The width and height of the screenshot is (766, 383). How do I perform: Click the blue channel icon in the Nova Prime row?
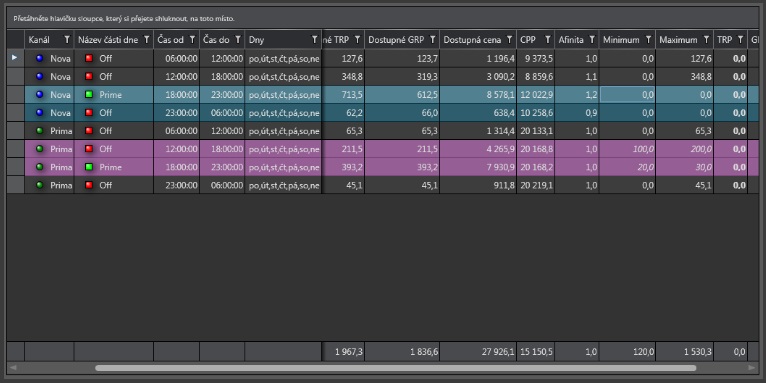tap(40, 95)
